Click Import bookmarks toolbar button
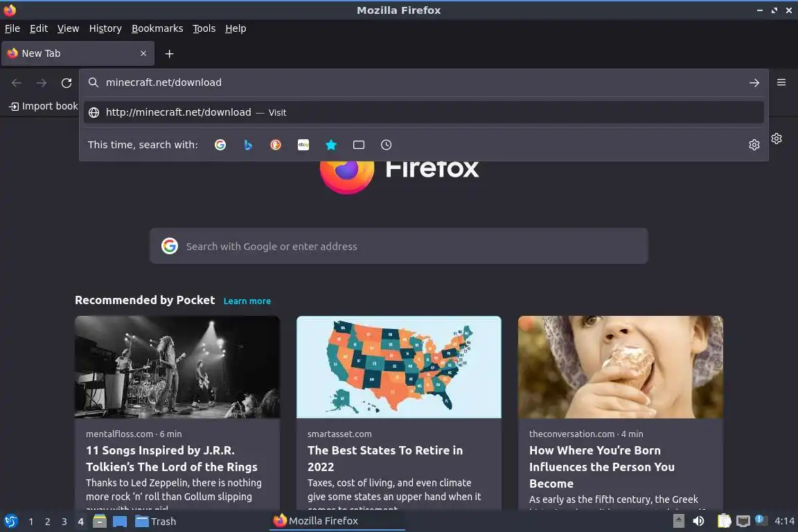798x532 pixels. pyautogui.click(x=44, y=107)
